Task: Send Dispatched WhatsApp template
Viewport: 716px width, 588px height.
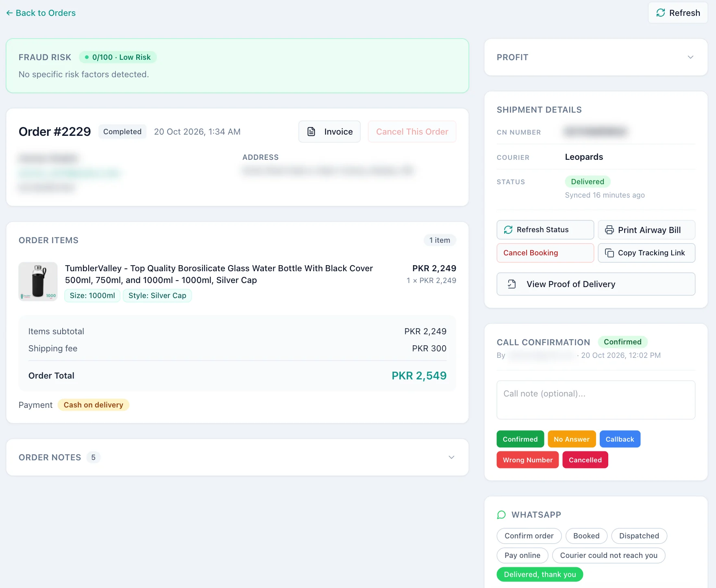Action: (x=639, y=536)
